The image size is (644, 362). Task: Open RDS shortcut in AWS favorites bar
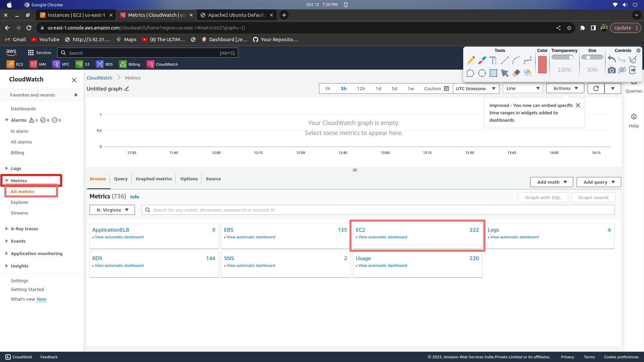pos(105,64)
